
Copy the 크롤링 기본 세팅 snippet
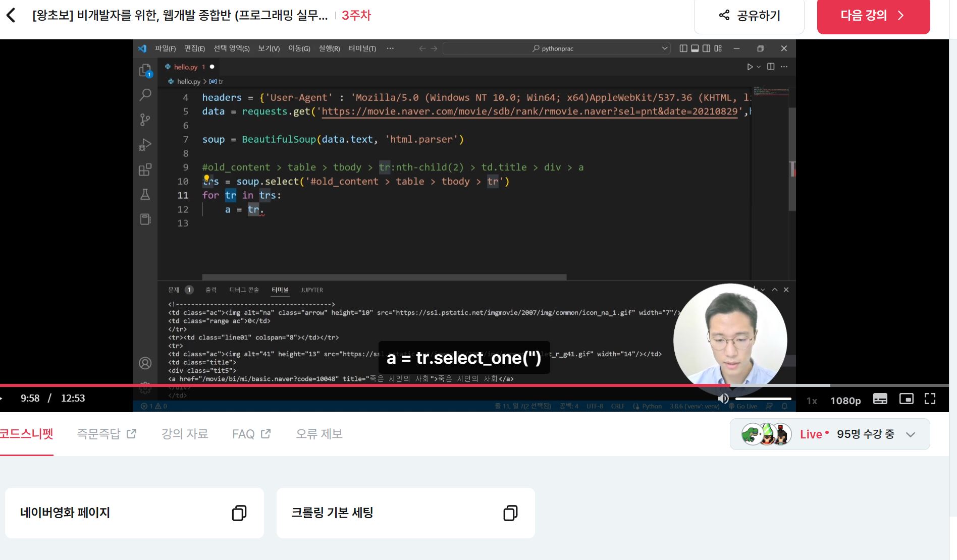point(510,513)
